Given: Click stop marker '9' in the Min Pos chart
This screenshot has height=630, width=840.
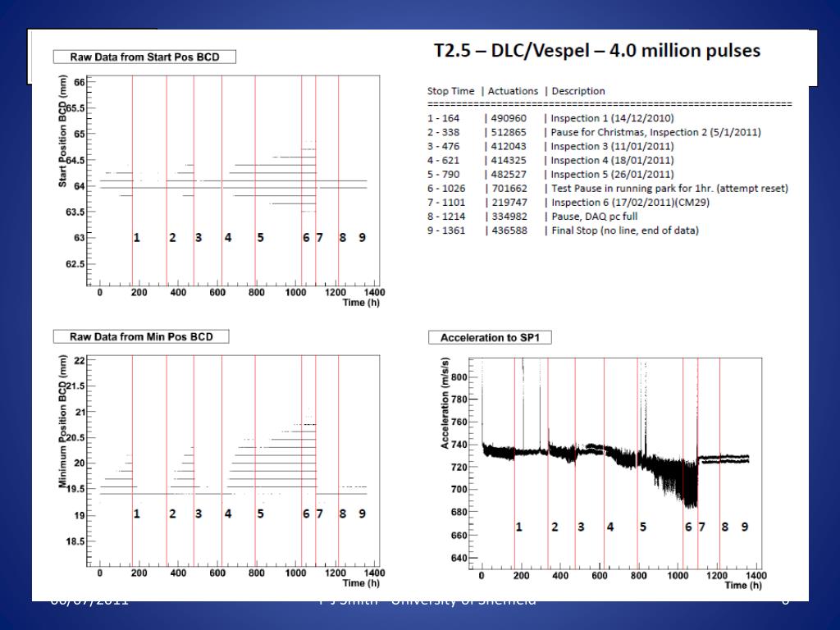Looking at the screenshot, I should pos(362,514).
